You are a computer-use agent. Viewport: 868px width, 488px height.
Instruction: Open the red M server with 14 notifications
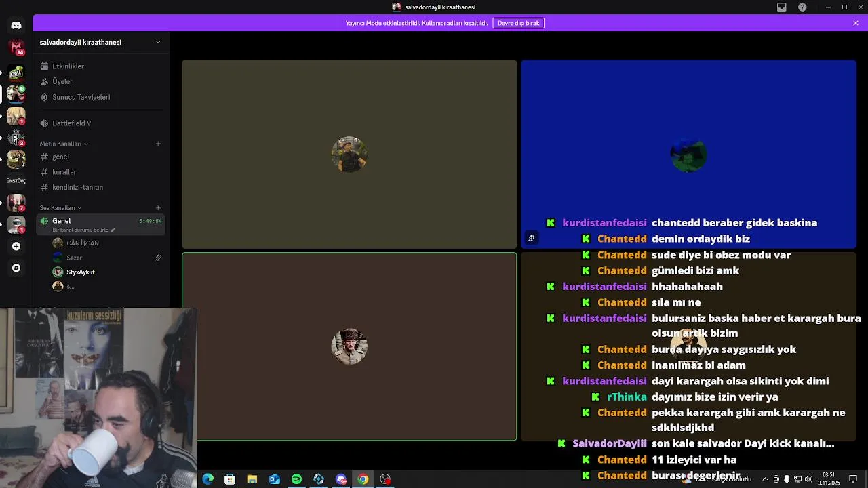coord(16,47)
